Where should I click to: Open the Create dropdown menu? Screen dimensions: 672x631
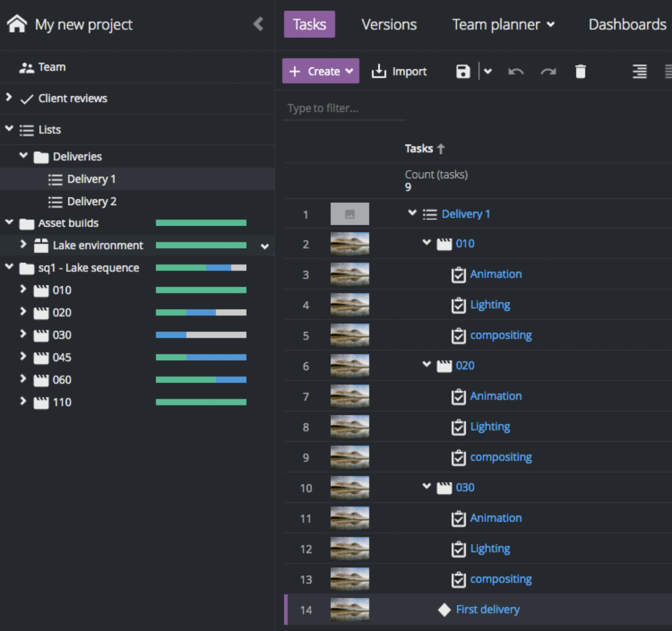[320, 71]
